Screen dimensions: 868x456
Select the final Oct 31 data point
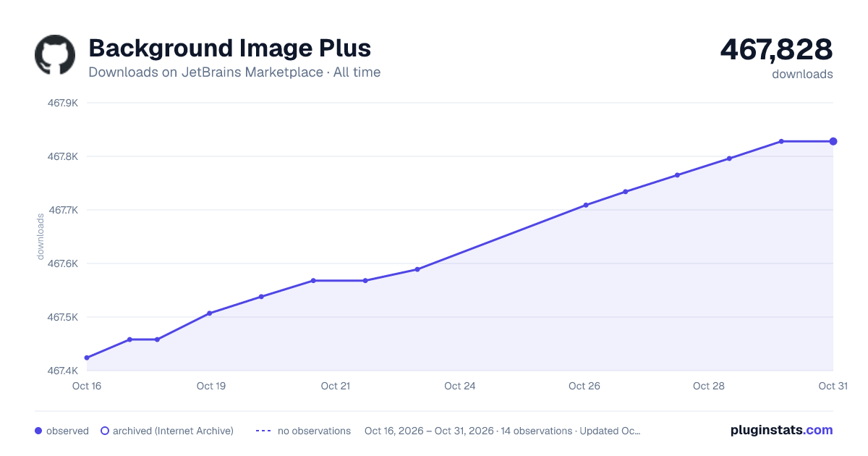833,141
